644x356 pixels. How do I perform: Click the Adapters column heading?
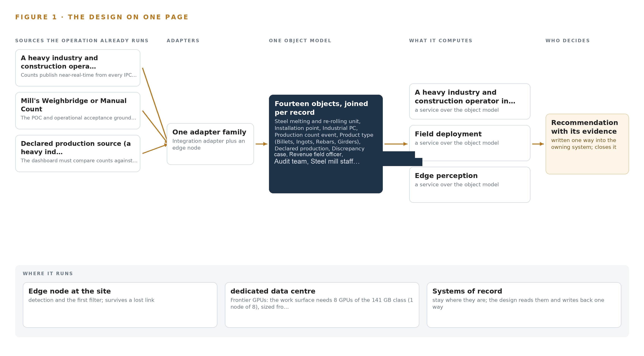[183, 41]
